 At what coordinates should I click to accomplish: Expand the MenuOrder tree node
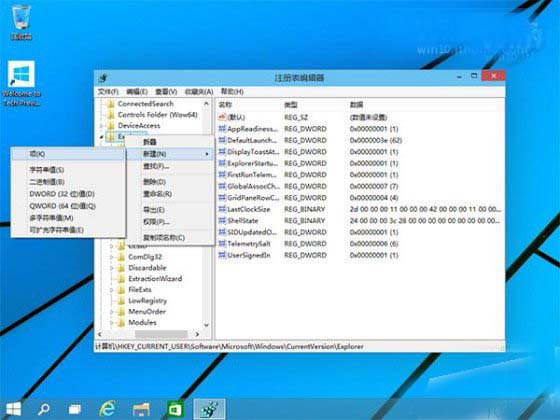point(111,311)
